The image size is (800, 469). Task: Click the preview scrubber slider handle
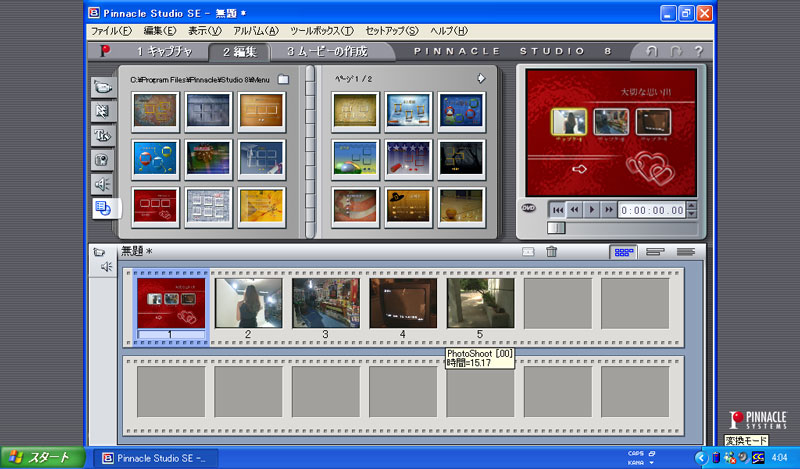point(556,227)
